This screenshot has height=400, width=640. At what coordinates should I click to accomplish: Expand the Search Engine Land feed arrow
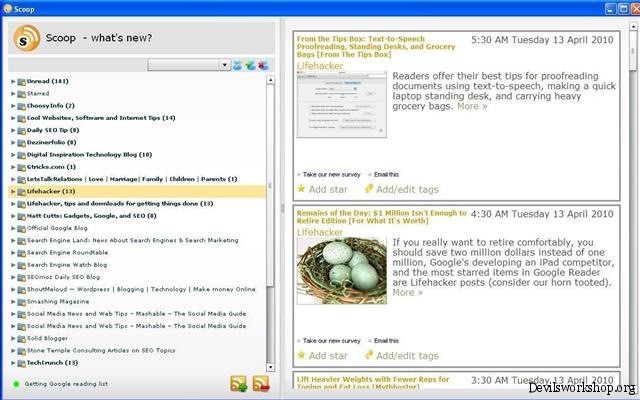(13, 240)
